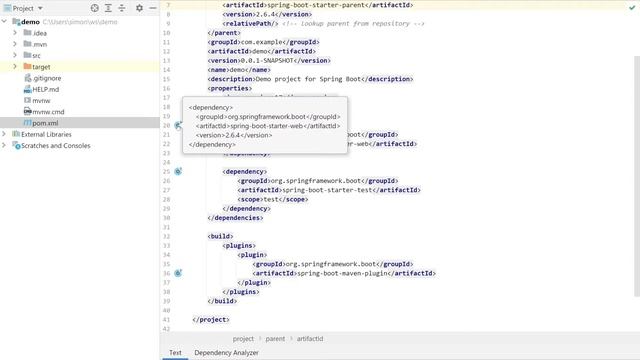640x360 pixels.
Task: Click 'spring-boot-maven-plugin' artifactId text
Action: coord(342,273)
